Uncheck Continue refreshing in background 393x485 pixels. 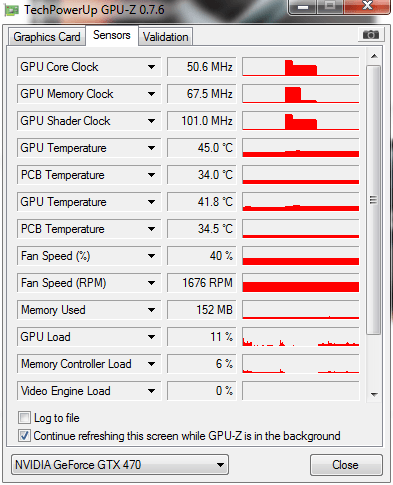tap(24, 435)
